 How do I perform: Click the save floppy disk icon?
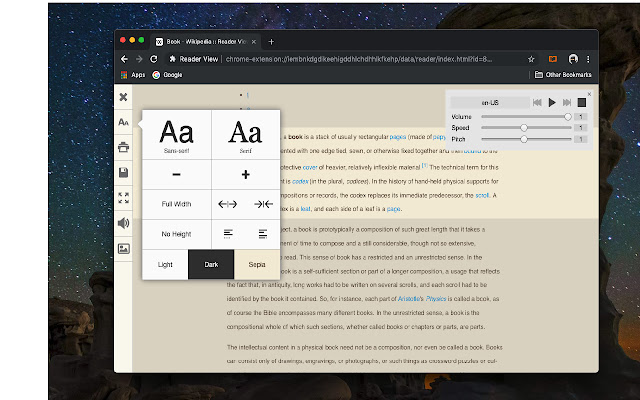pyautogui.click(x=123, y=172)
